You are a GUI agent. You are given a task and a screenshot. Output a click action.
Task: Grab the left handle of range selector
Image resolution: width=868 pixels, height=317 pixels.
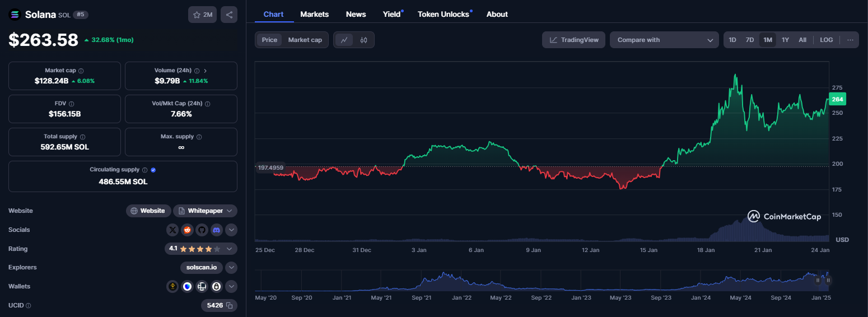pos(818,280)
